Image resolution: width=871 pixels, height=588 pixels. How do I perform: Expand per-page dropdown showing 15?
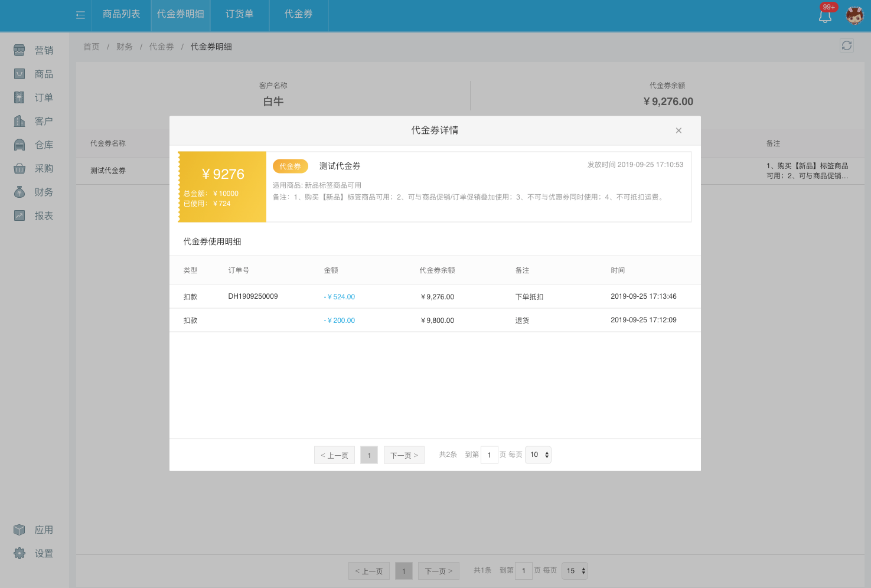[575, 571]
